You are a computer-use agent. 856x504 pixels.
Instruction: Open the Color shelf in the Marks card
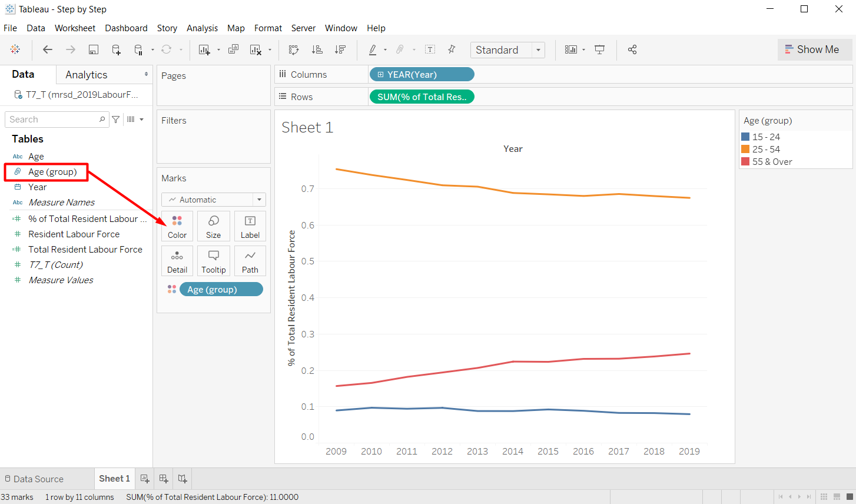tap(177, 226)
